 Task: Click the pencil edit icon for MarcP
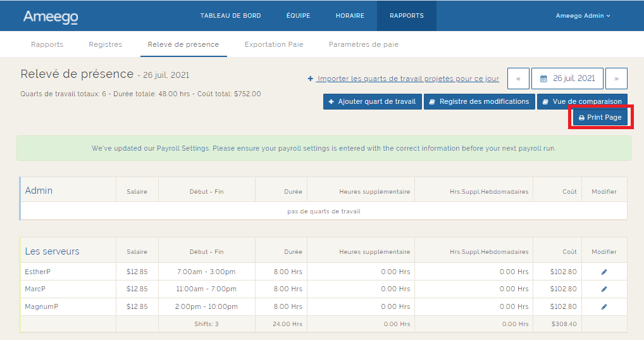pos(604,289)
